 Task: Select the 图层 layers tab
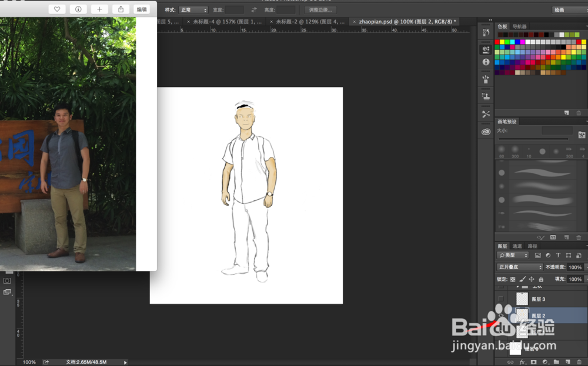pos(502,246)
